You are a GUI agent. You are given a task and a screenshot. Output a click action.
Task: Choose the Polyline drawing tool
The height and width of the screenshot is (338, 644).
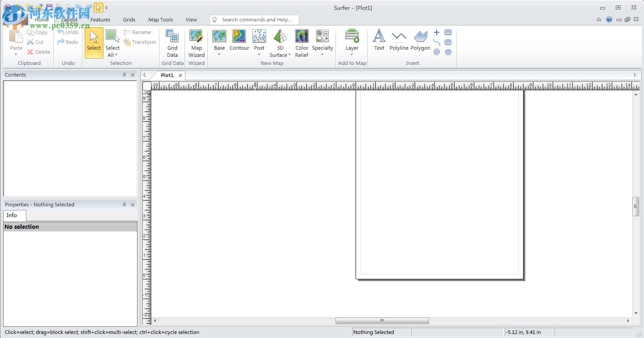click(399, 40)
